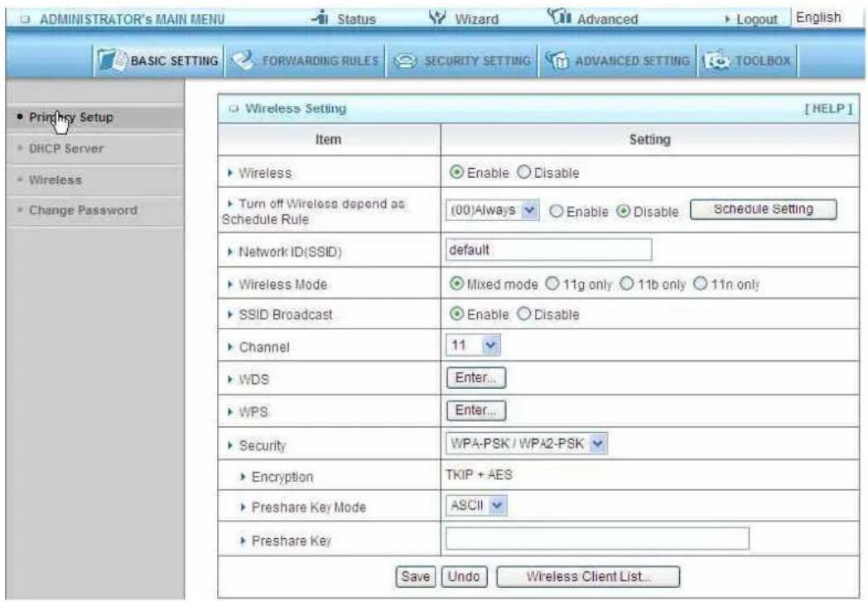Click the Toolbox gear icon
The width and height of the screenshot is (868, 601).
click(717, 60)
